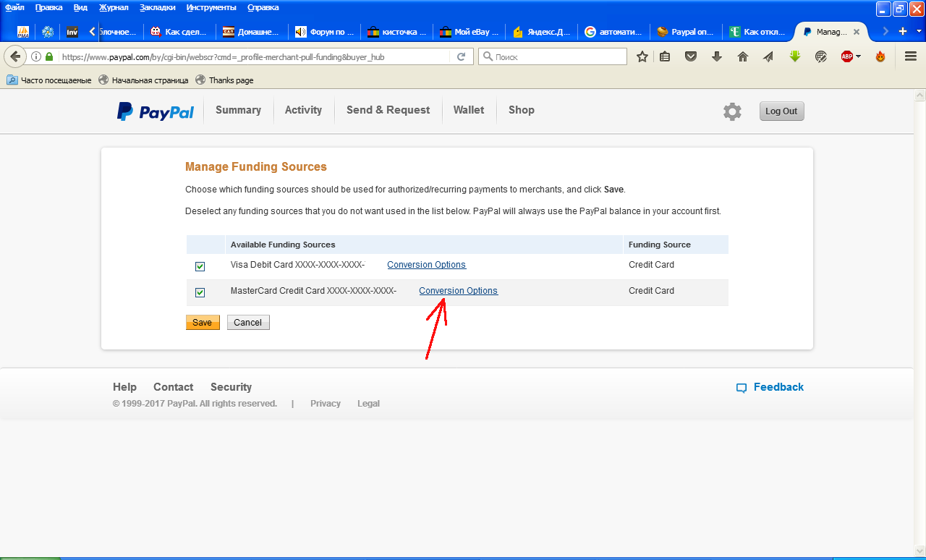
Task: Click the pinned Inv tab
Action: tap(72, 32)
